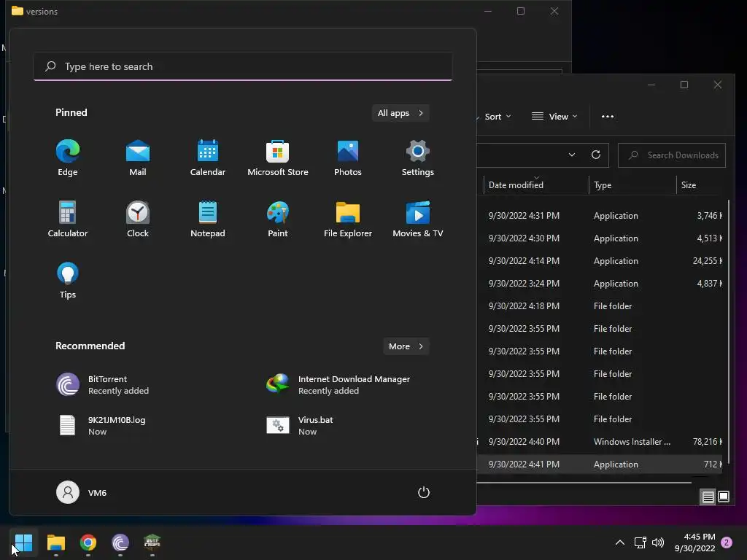Open the network status tray icon
Image resolution: width=747 pixels, height=560 pixels.
640,542
